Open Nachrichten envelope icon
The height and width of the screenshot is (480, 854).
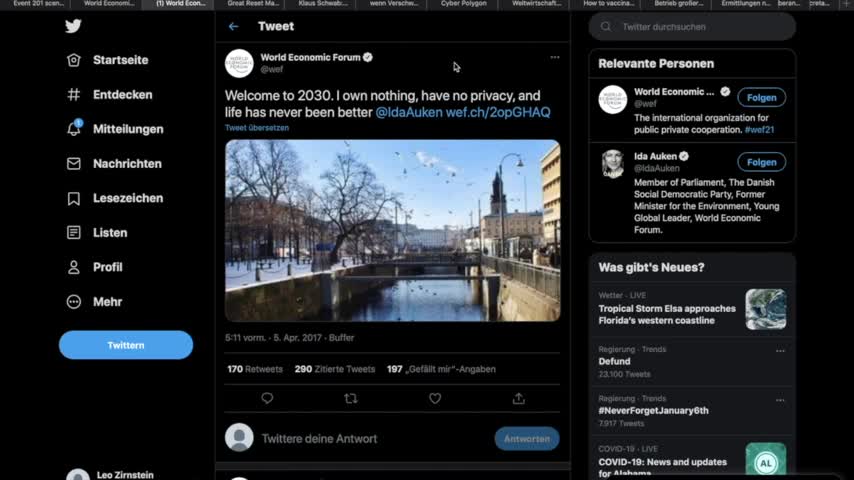pyautogui.click(x=74, y=163)
